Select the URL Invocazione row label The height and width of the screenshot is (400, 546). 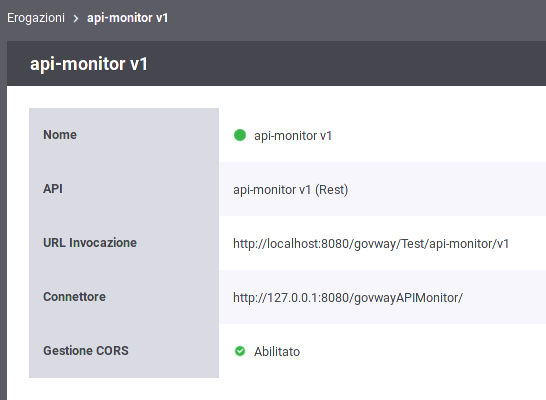pos(90,243)
